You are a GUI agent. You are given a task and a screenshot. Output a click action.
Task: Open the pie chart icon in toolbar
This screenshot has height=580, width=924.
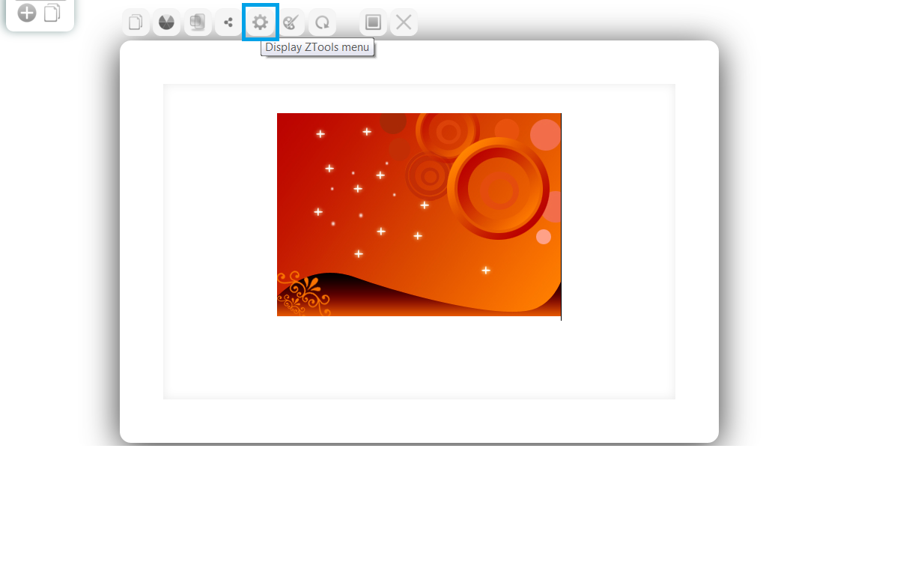coord(166,22)
